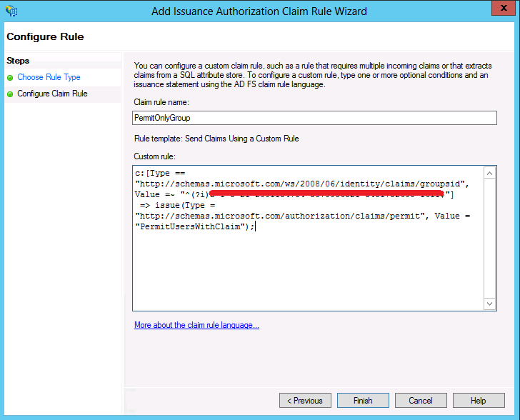The width and height of the screenshot is (520, 420).
Task: Click the wizard icon in the title bar
Action: [12, 11]
